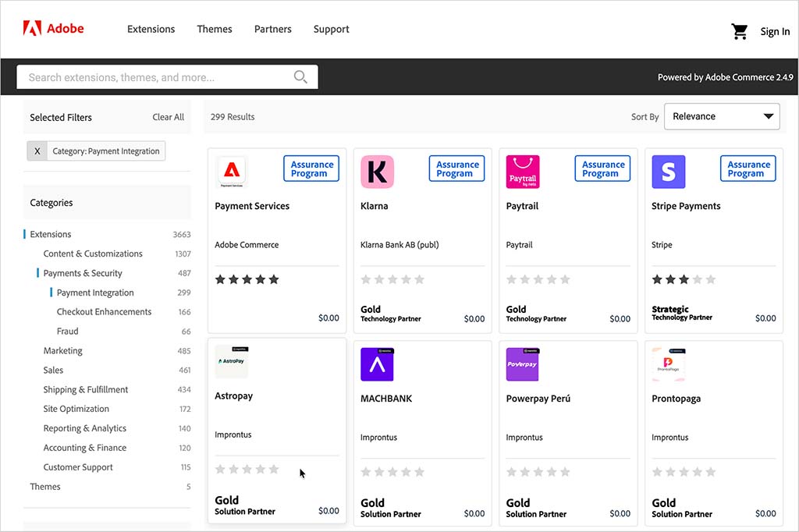Open the Support menu in header

pos(331,29)
